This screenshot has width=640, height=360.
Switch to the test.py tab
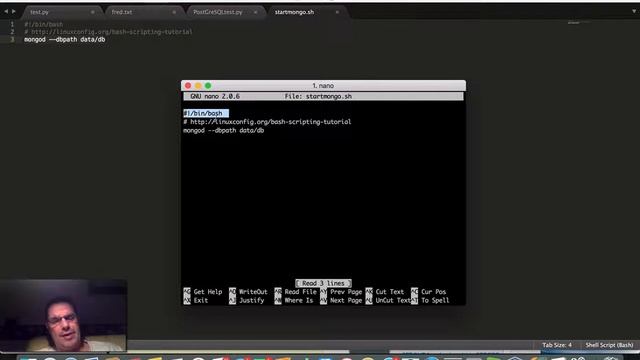point(61,12)
